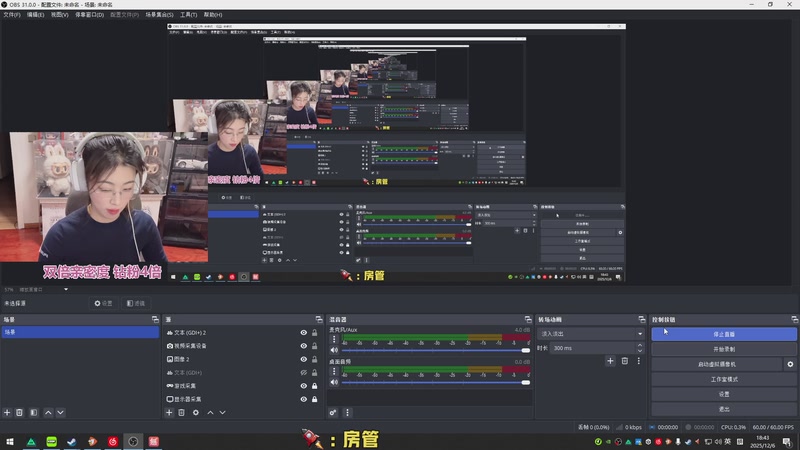Mute the 麦克风/Aux speaker icon
The width and height of the screenshot is (800, 450).
point(334,350)
